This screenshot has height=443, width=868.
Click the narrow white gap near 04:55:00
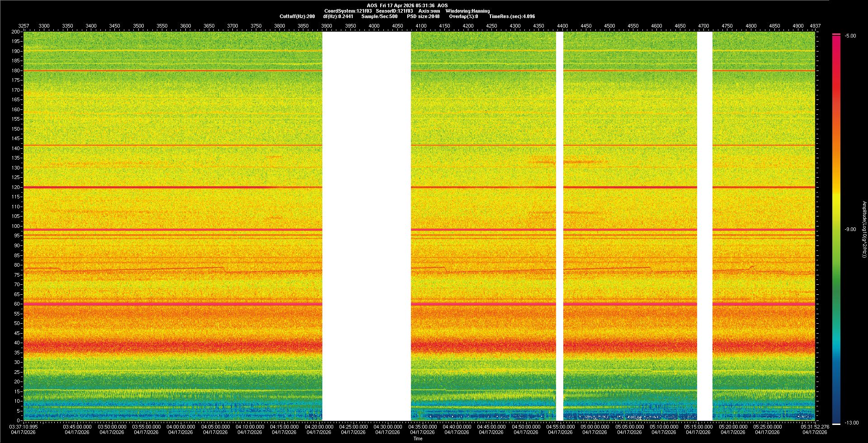click(x=560, y=226)
